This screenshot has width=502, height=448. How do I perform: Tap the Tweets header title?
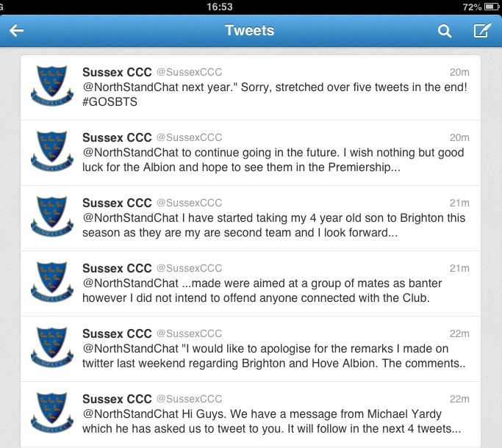tap(250, 30)
